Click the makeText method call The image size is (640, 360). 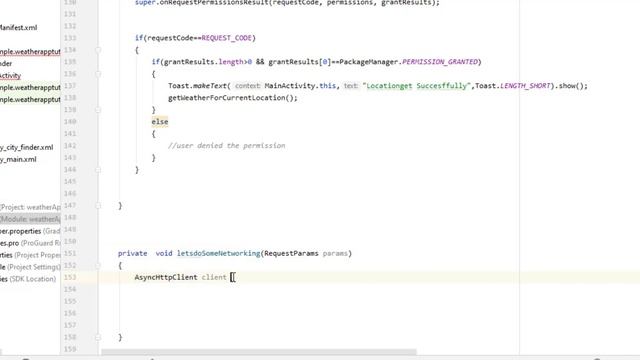[209, 86]
